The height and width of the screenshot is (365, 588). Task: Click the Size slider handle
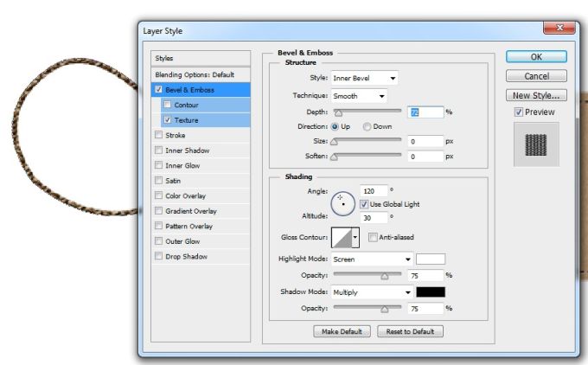pyautogui.click(x=334, y=142)
